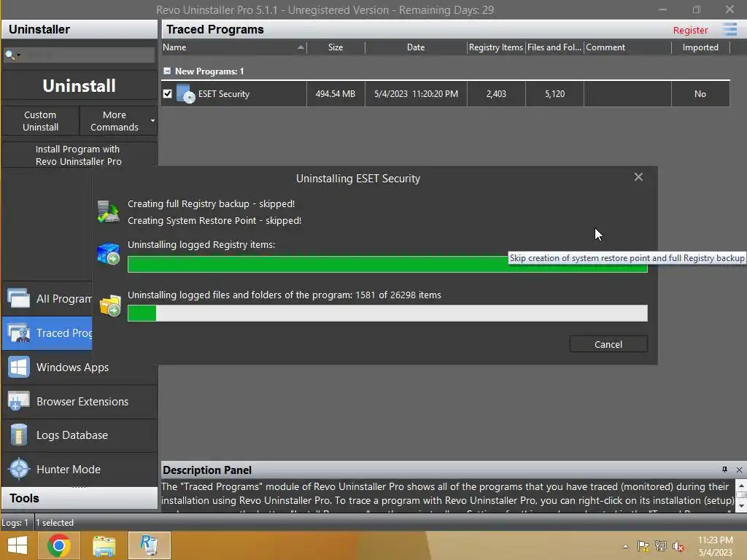Select the All Programs module
The height and width of the screenshot is (560, 747).
[47, 298]
